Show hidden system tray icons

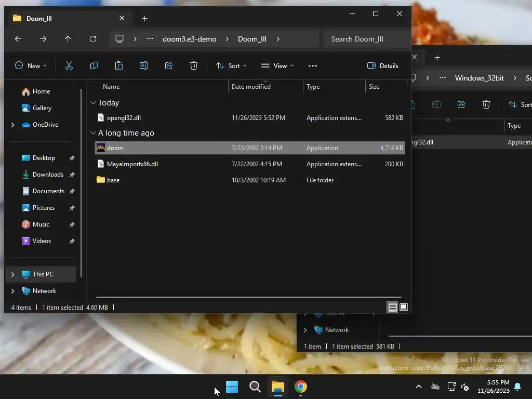pos(419,387)
